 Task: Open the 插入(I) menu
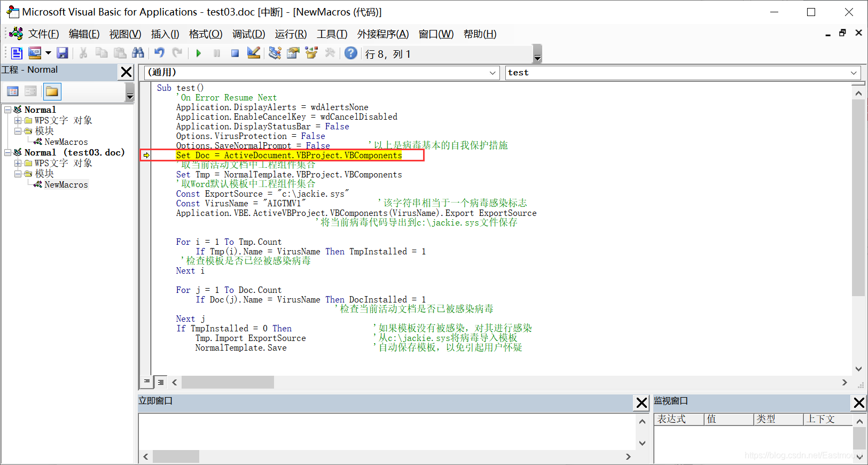[165, 34]
